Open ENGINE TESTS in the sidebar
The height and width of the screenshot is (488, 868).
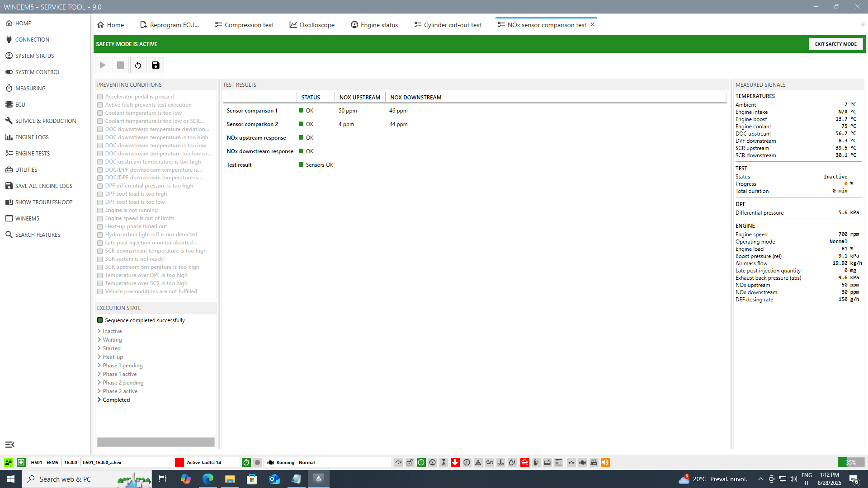coord(33,154)
